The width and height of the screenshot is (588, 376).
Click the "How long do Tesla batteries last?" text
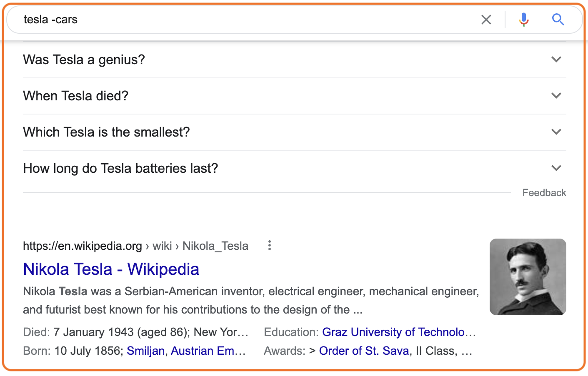[x=120, y=169]
